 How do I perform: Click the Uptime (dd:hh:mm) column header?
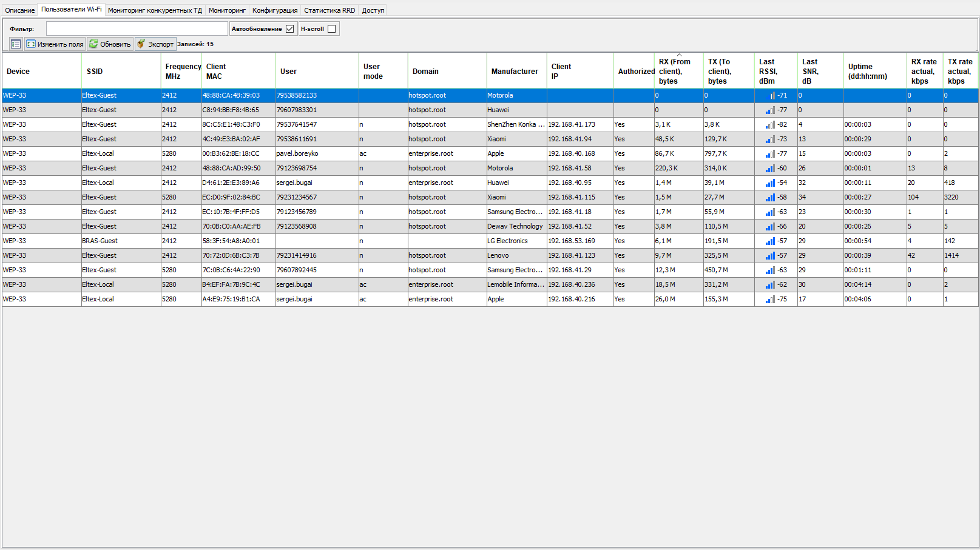875,72
